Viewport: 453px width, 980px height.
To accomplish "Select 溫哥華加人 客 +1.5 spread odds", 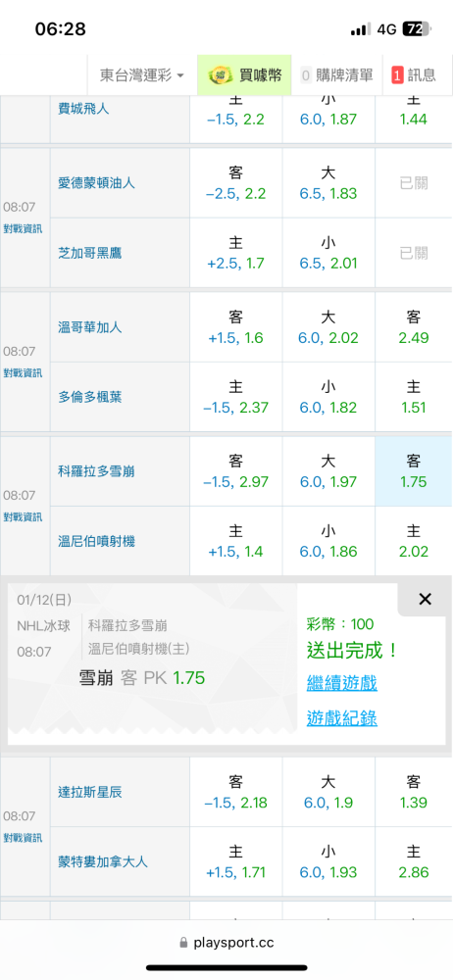I will [x=236, y=327].
